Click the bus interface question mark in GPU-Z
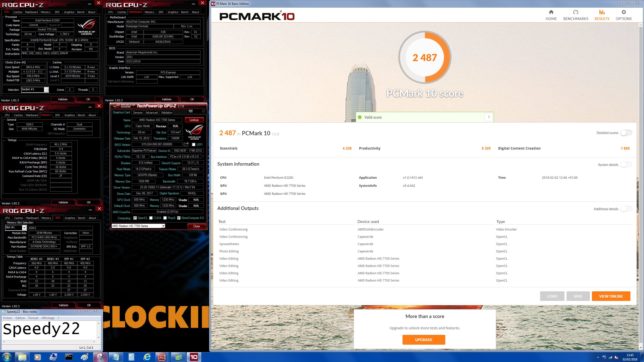The image size is (644, 362). tap(203, 157)
